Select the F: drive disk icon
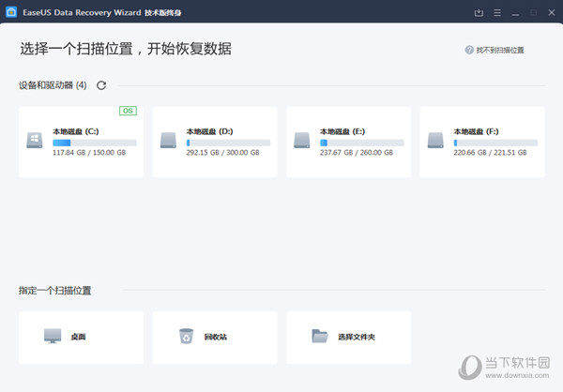Screen dimensions: 563x392 pos(435,140)
